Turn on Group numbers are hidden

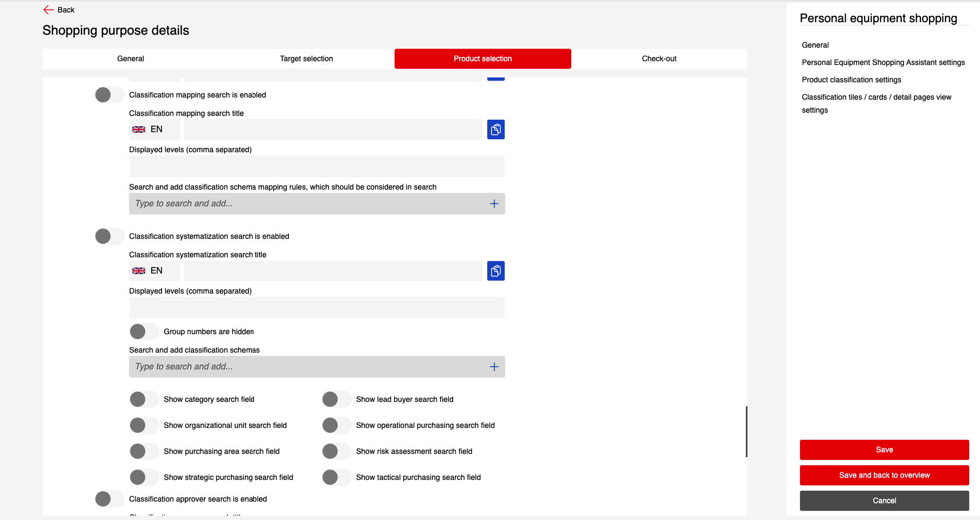pyautogui.click(x=144, y=331)
